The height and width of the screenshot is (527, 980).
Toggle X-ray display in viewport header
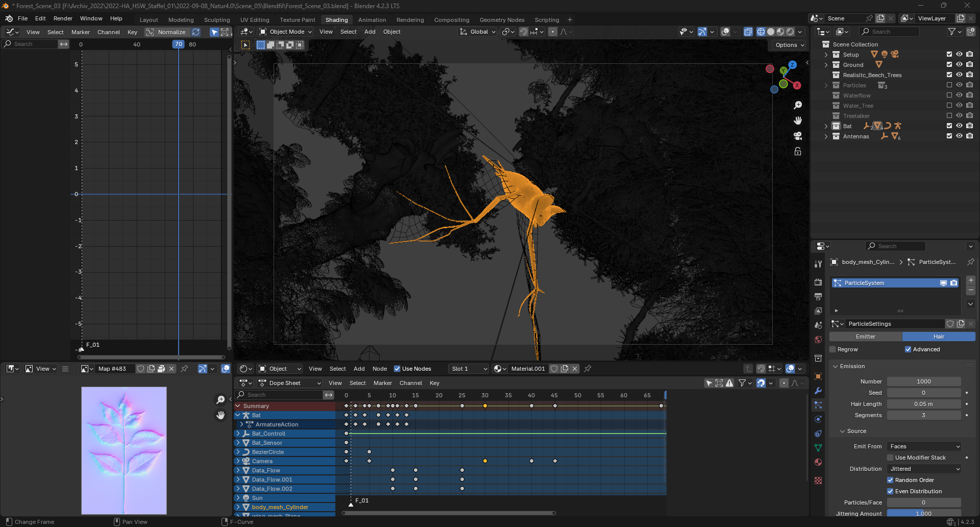pos(748,32)
